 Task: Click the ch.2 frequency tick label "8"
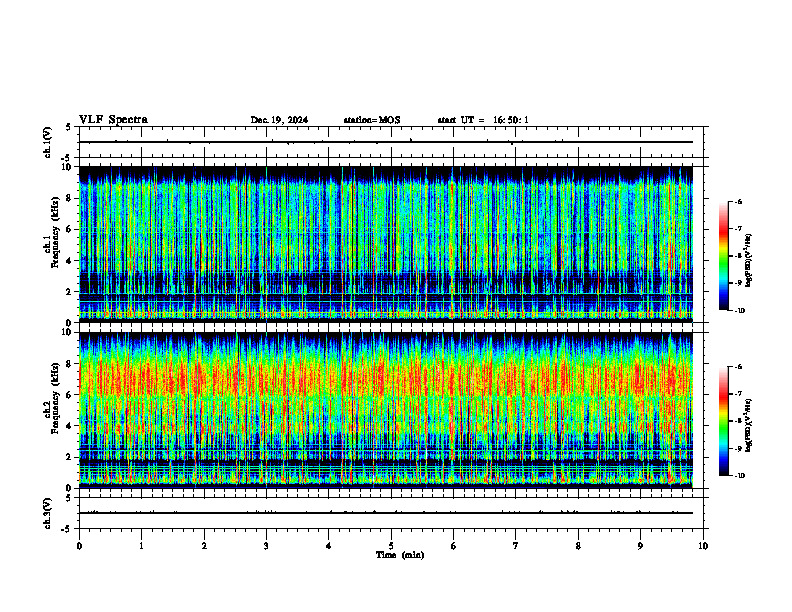(x=70, y=364)
